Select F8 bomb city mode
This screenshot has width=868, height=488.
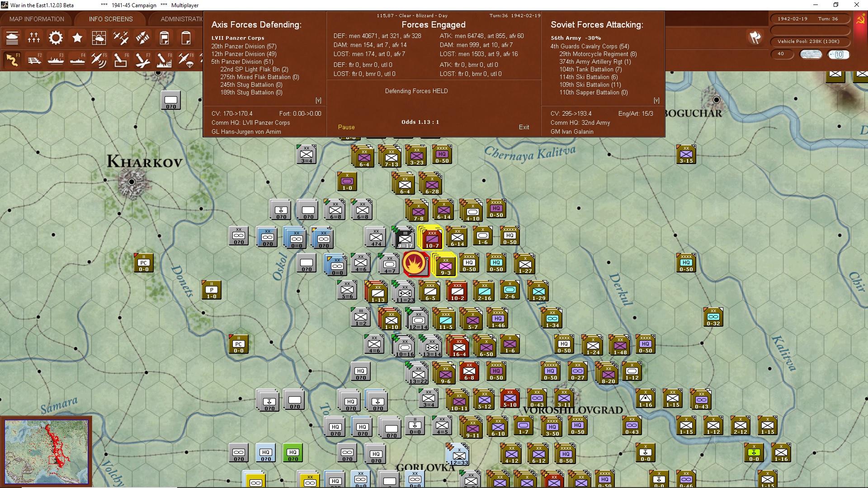point(164,60)
